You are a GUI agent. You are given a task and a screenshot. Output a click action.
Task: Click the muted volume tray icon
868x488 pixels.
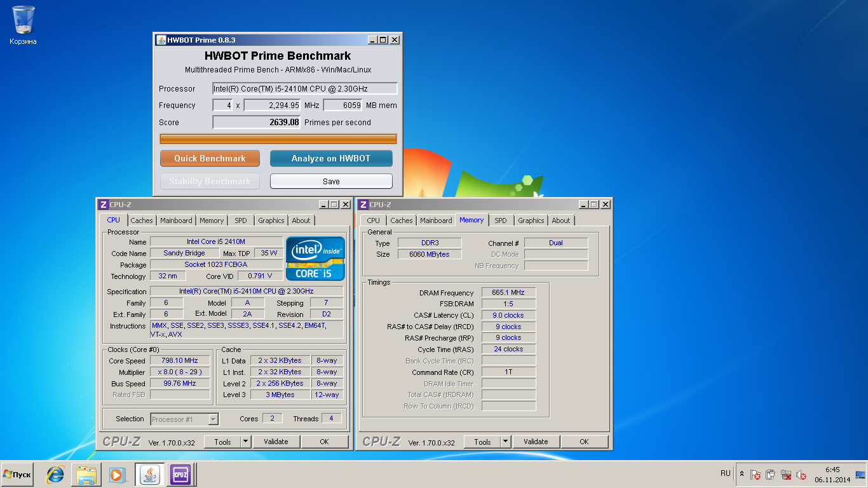pos(801,475)
